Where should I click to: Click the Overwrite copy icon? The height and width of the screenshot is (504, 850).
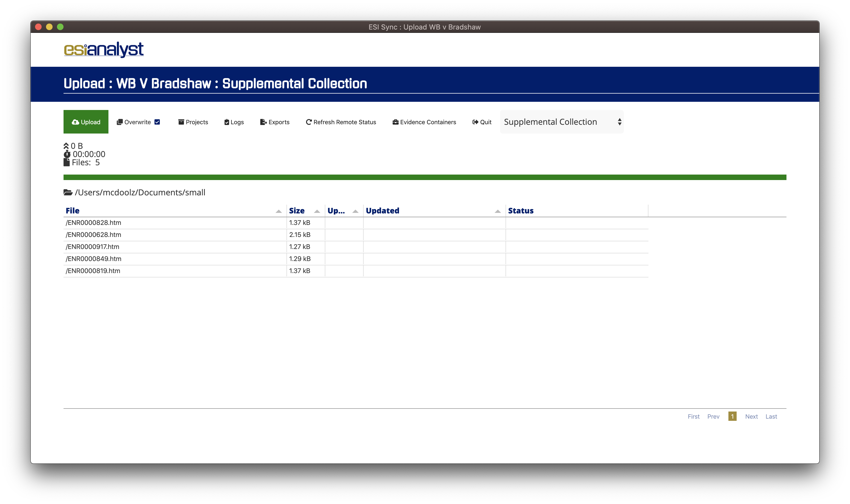[x=120, y=122]
